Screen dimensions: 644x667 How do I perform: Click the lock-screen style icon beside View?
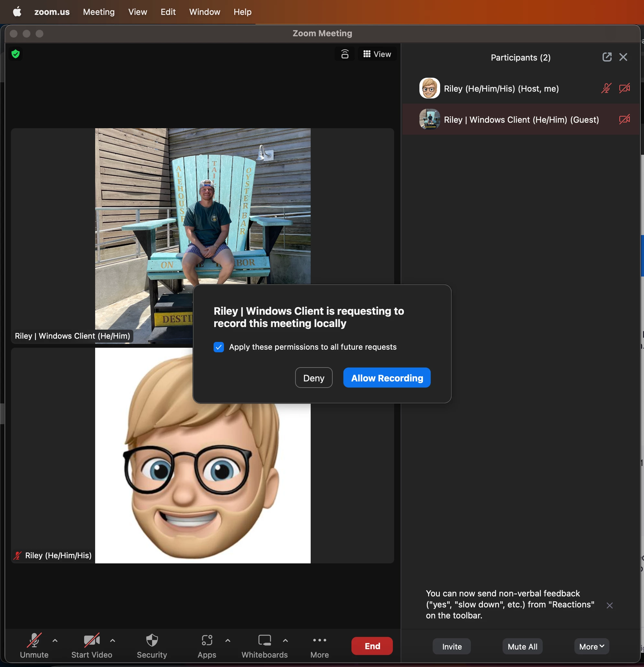point(345,54)
